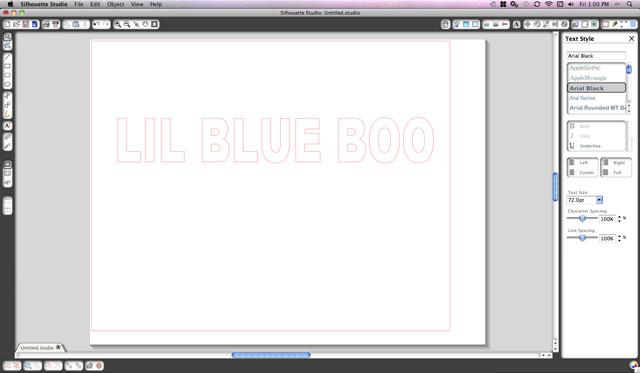Image resolution: width=640 pixels, height=373 pixels.
Task: Open the View menu
Action: point(137,4)
